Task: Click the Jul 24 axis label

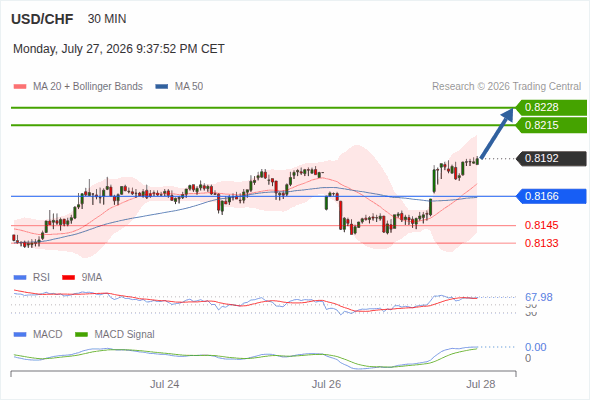Action: click(164, 385)
